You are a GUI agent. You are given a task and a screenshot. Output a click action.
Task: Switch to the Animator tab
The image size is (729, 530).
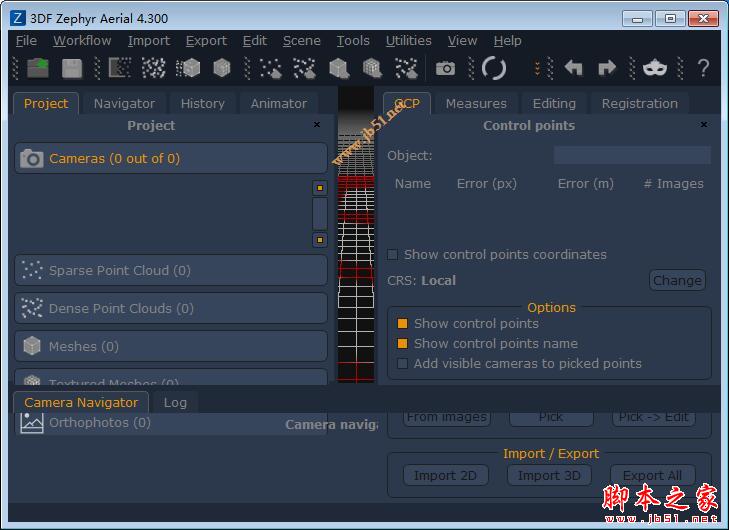pos(279,103)
